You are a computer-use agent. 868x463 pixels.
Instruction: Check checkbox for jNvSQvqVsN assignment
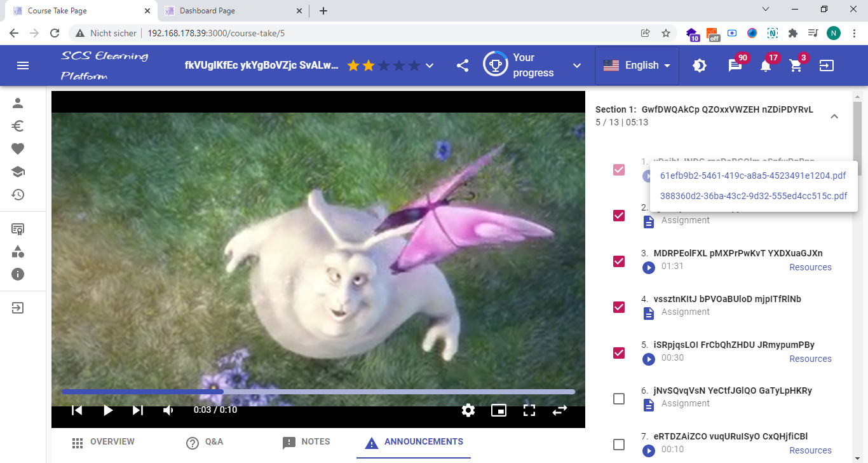(618, 399)
